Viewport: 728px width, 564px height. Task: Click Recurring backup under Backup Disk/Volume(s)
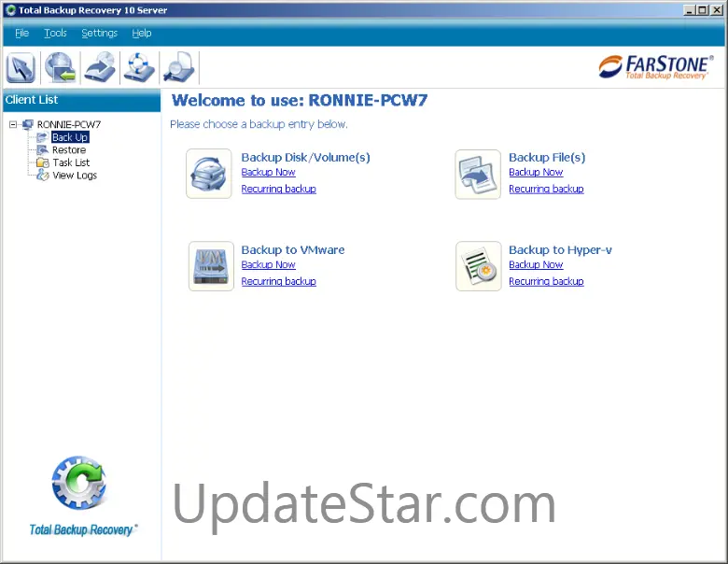tap(278, 189)
